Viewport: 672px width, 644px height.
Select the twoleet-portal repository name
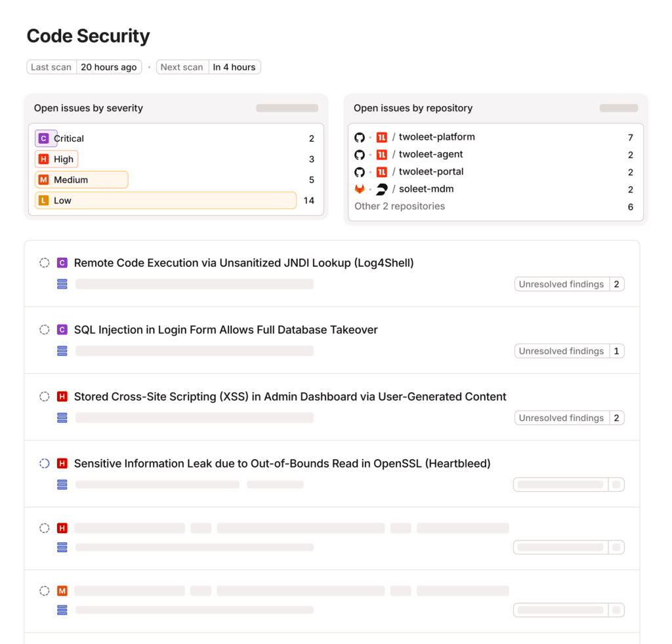point(431,172)
